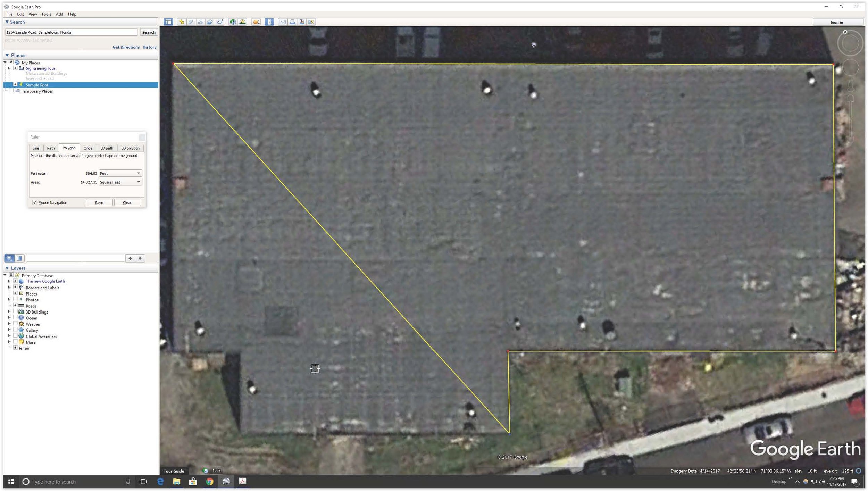Open Chrome from the taskbar
The height and width of the screenshot is (491, 868).
210,481
